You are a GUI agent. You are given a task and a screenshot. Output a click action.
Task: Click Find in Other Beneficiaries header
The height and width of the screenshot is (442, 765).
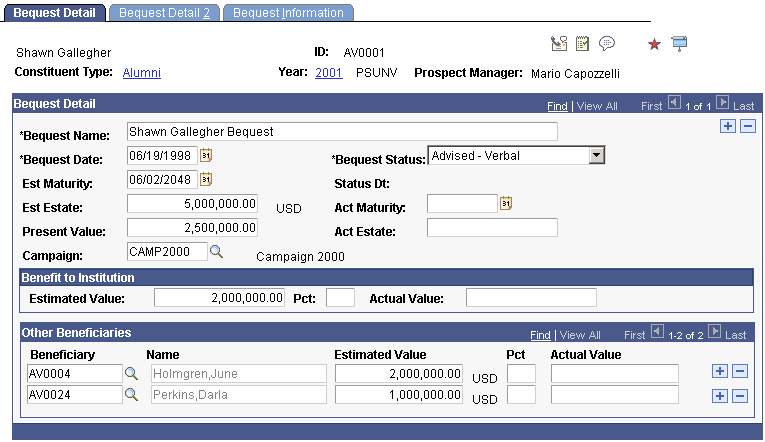(x=540, y=335)
